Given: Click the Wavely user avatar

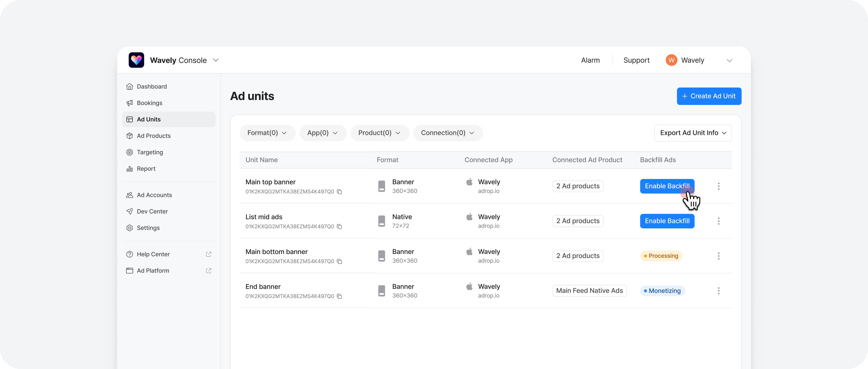Looking at the screenshot, I should 671,60.
